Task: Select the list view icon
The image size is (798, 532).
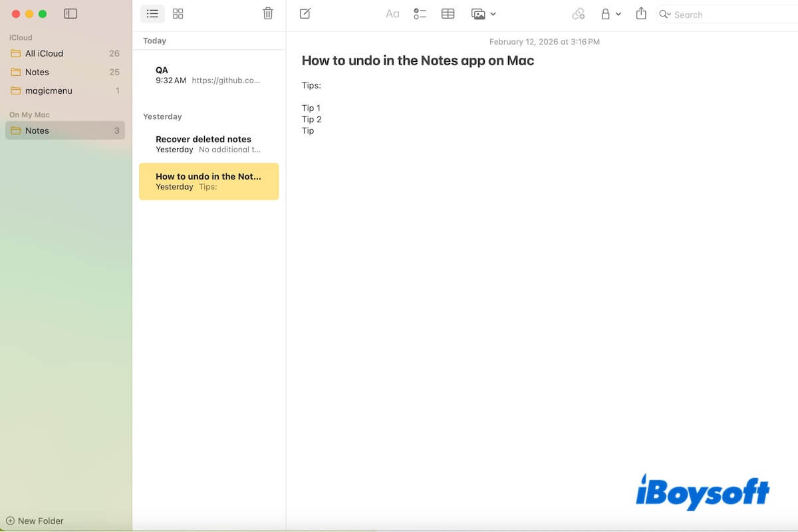Action: pyautogui.click(x=152, y=13)
